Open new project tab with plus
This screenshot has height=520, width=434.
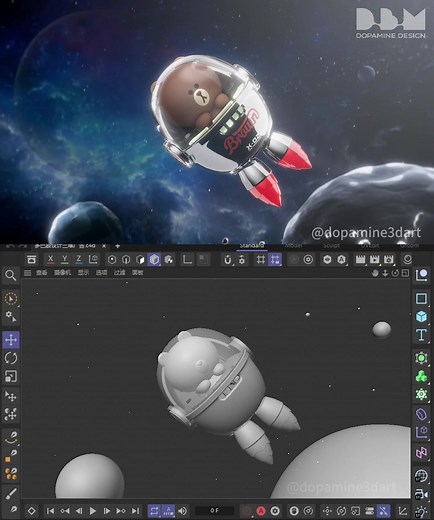(x=117, y=246)
